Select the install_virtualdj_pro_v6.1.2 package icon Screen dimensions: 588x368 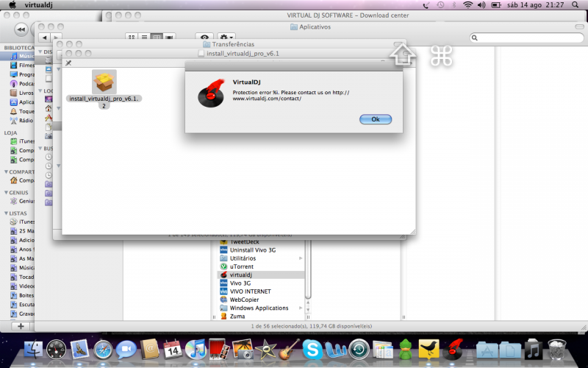pyautogui.click(x=104, y=82)
